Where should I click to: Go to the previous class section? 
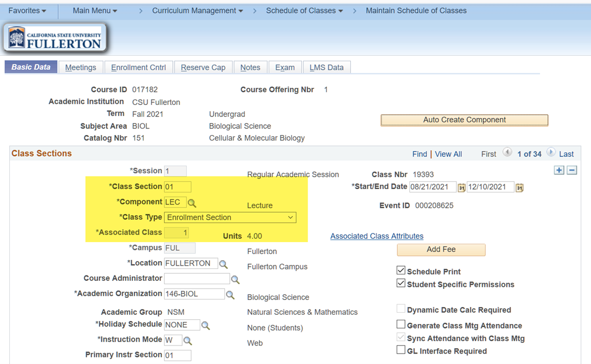point(507,152)
